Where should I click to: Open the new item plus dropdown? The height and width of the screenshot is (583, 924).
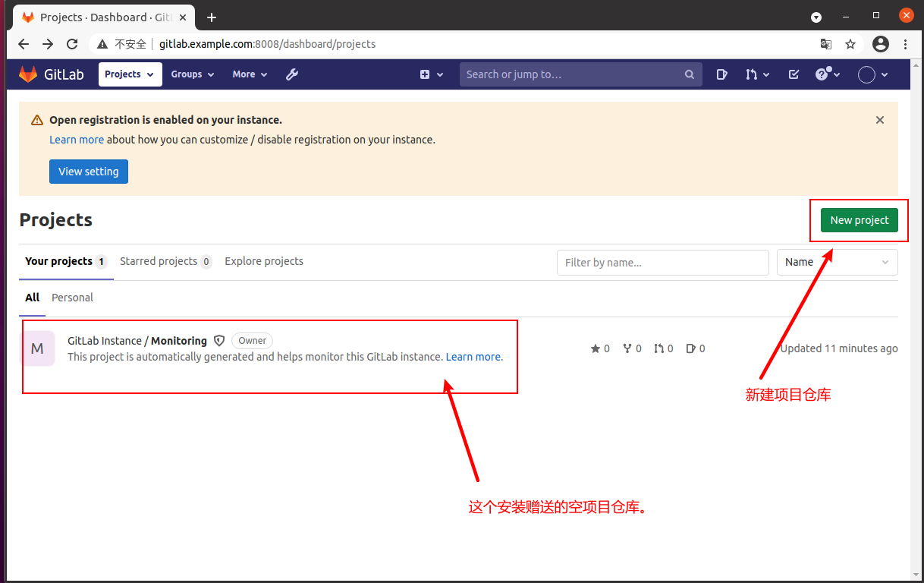(431, 74)
